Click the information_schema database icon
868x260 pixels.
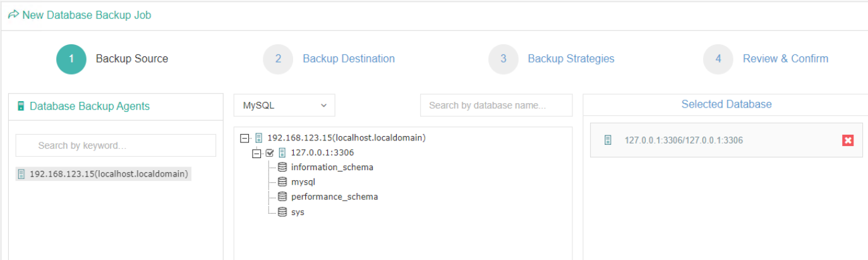point(282,167)
